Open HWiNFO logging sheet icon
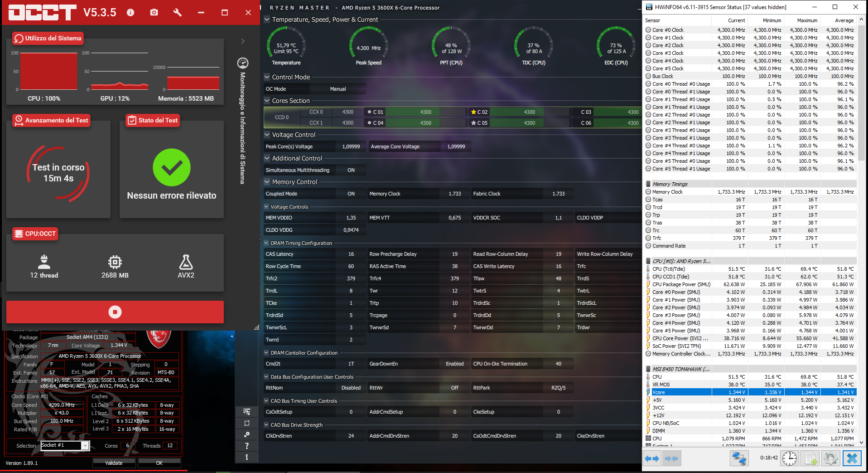 (x=810, y=458)
